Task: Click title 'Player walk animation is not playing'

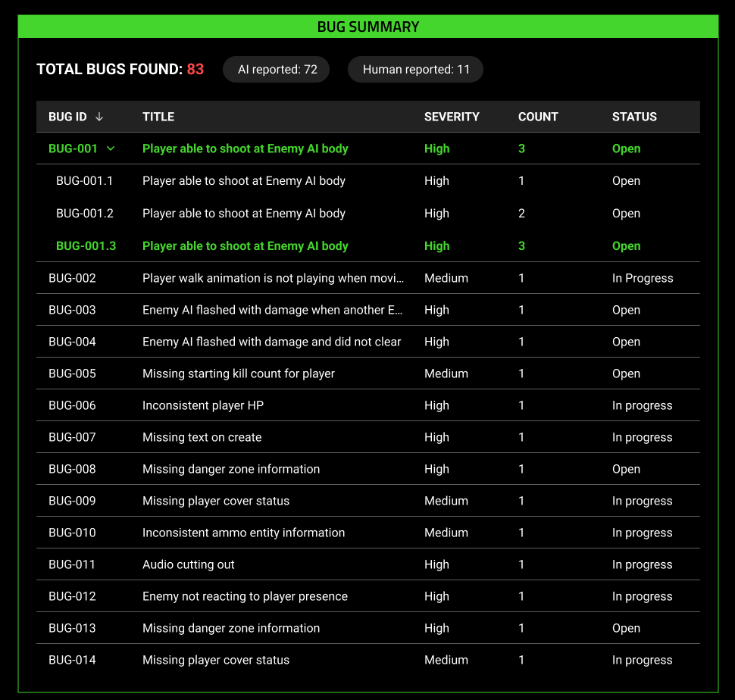Action: (274, 278)
